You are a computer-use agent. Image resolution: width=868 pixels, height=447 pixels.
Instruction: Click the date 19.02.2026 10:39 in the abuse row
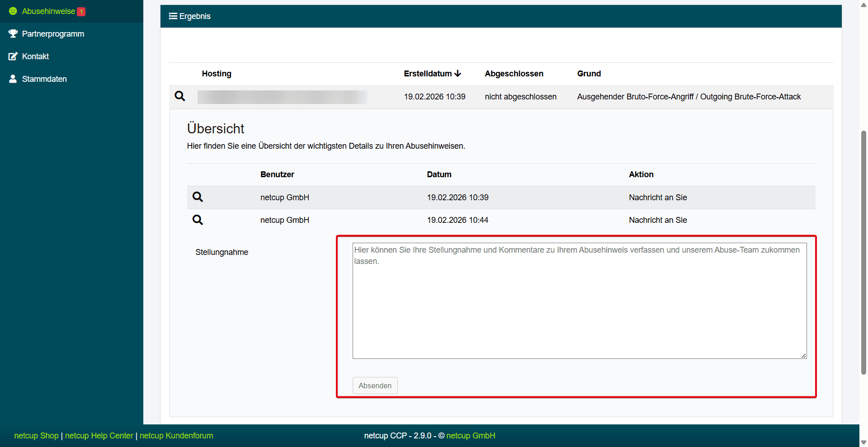coord(434,97)
